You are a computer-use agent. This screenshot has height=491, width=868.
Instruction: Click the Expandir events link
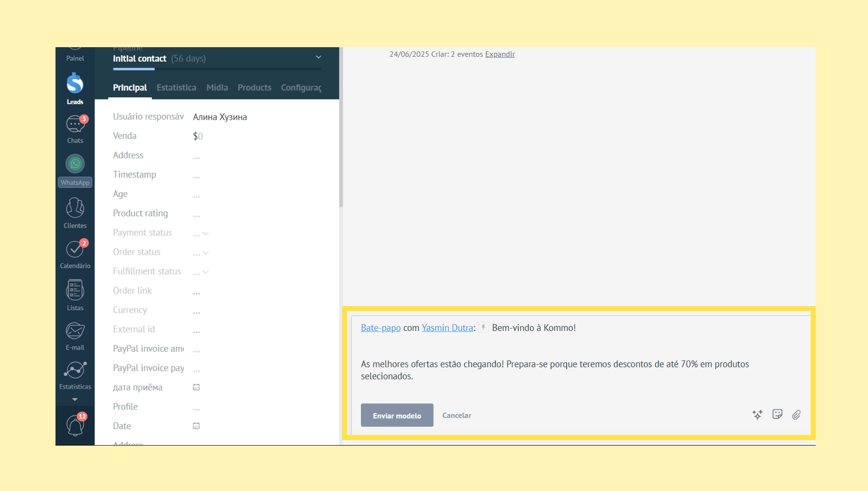[x=499, y=54]
